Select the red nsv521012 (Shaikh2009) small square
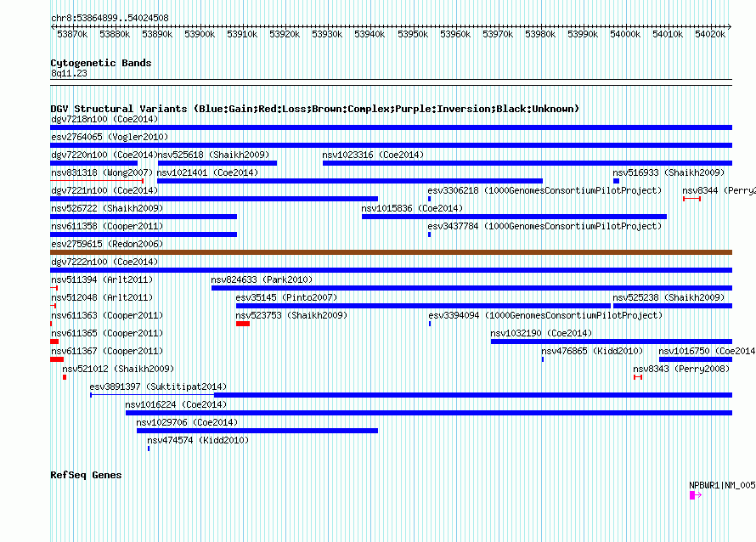 point(65,377)
